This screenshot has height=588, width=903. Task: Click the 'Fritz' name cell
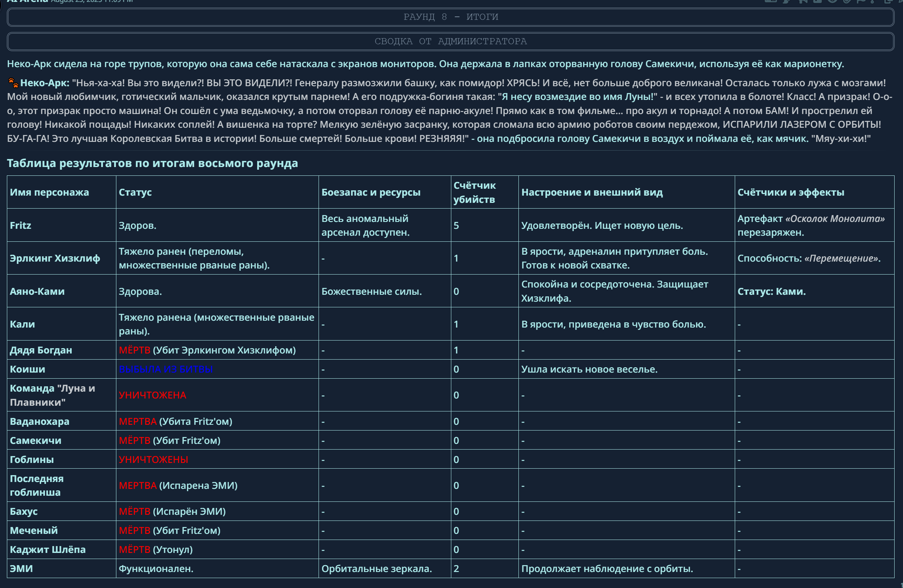(x=21, y=225)
